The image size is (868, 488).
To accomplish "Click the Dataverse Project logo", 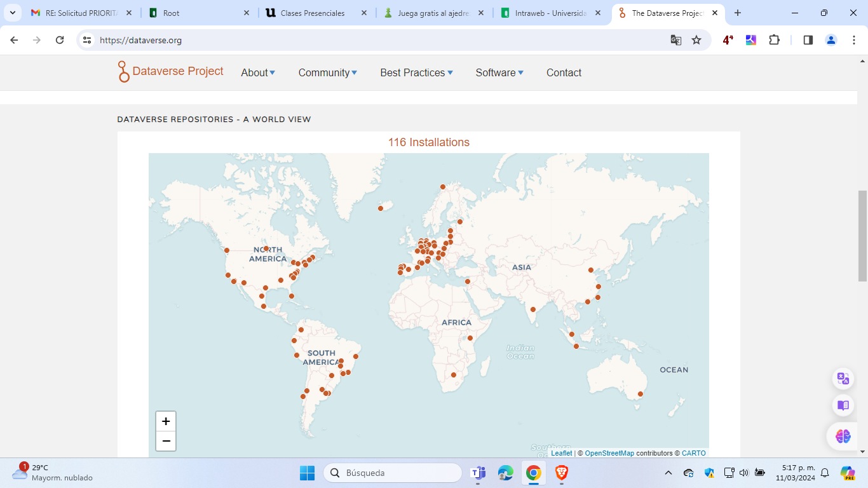I will pyautogui.click(x=171, y=72).
